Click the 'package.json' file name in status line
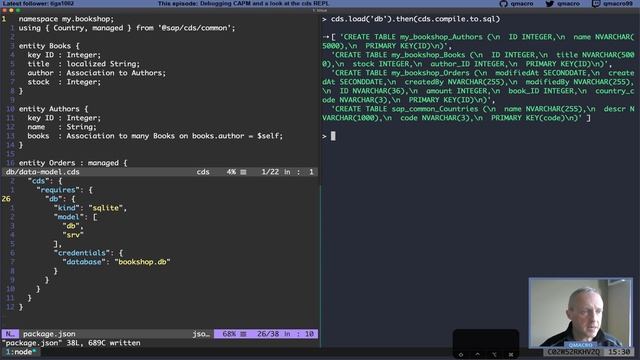The image size is (640, 360). (49, 334)
